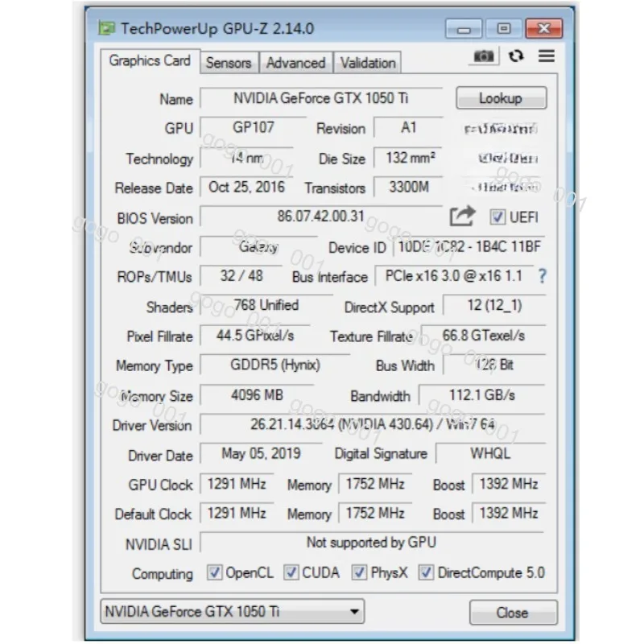Toggle the UEFI checkbox
The image size is (644, 644).
497,217
